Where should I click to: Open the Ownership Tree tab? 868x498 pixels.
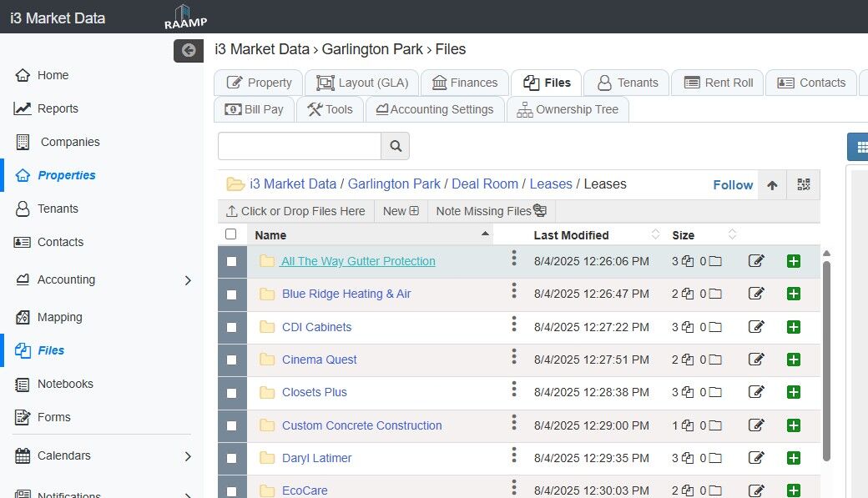tap(568, 109)
